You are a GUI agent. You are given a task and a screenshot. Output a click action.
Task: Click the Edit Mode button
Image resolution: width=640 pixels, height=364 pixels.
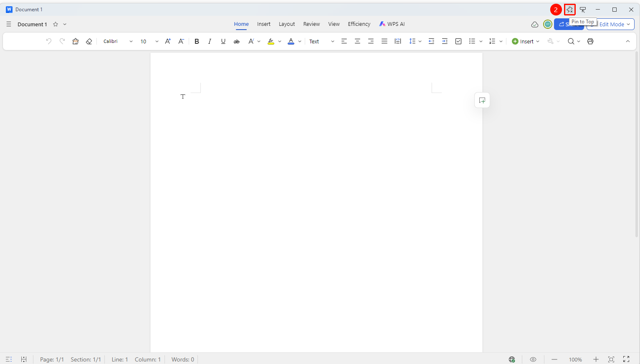tap(610, 24)
